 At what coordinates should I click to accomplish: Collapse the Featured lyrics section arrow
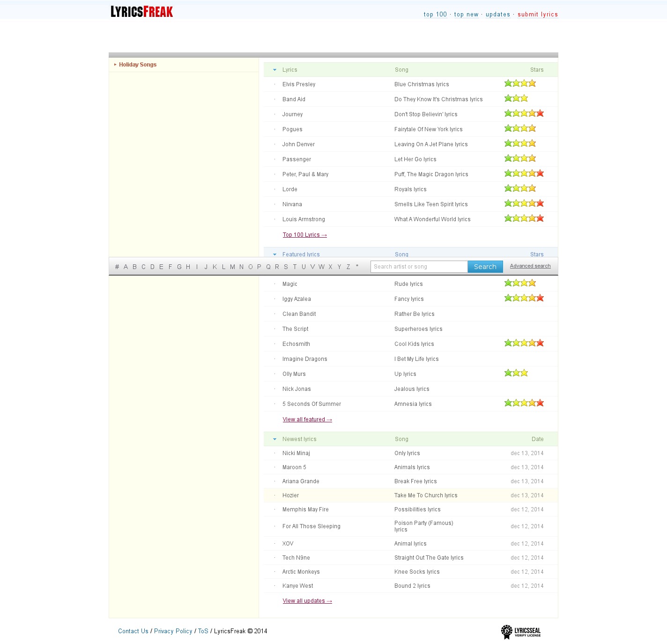(274, 255)
